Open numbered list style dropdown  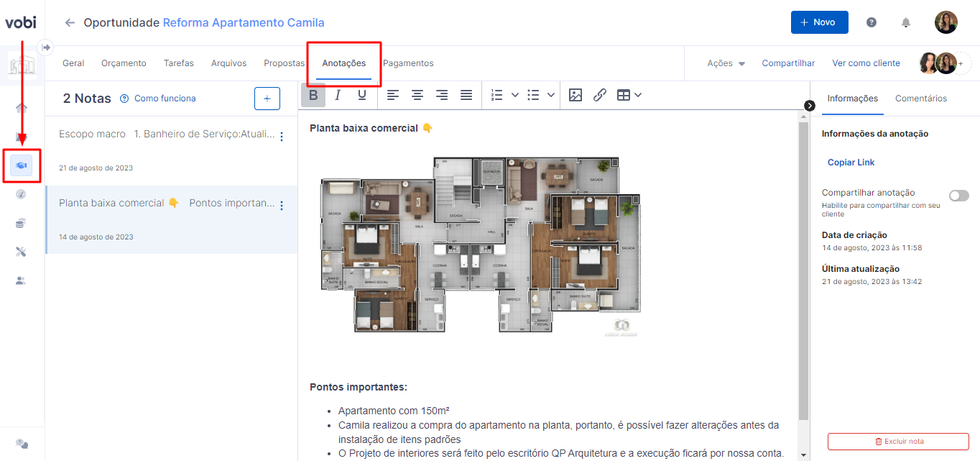click(515, 95)
